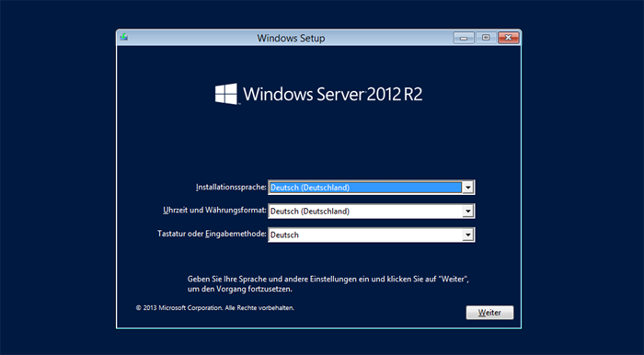Click the Windows logo beside Server 2012 R2
The width and height of the screenshot is (644, 355).
coord(226,94)
